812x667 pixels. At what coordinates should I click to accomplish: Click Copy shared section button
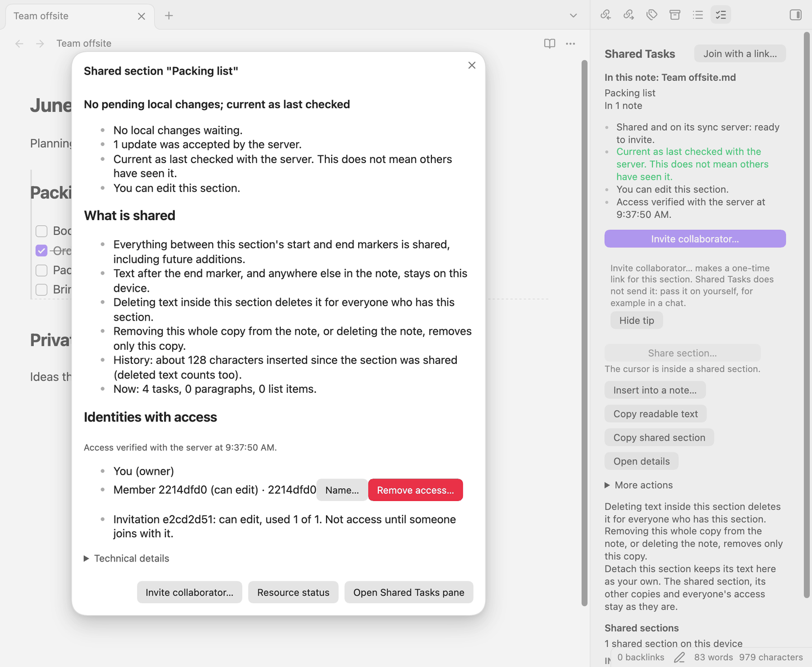point(659,438)
